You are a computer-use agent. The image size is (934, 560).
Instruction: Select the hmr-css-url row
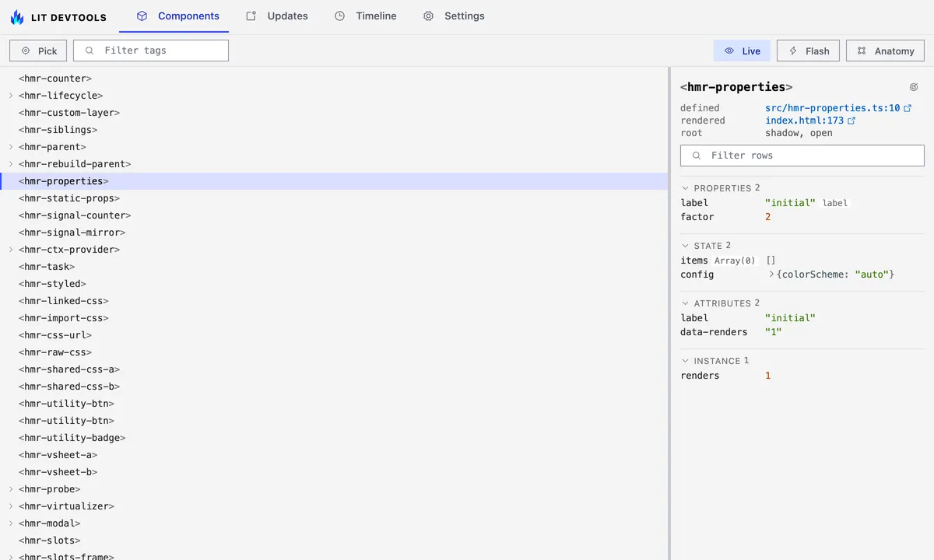click(x=334, y=335)
